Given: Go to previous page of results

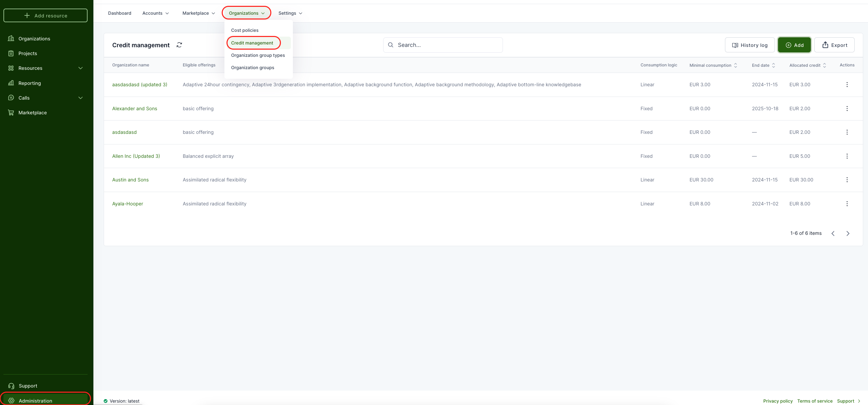Looking at the screenshot, I should pyautogui.click(x=833, y=233).
